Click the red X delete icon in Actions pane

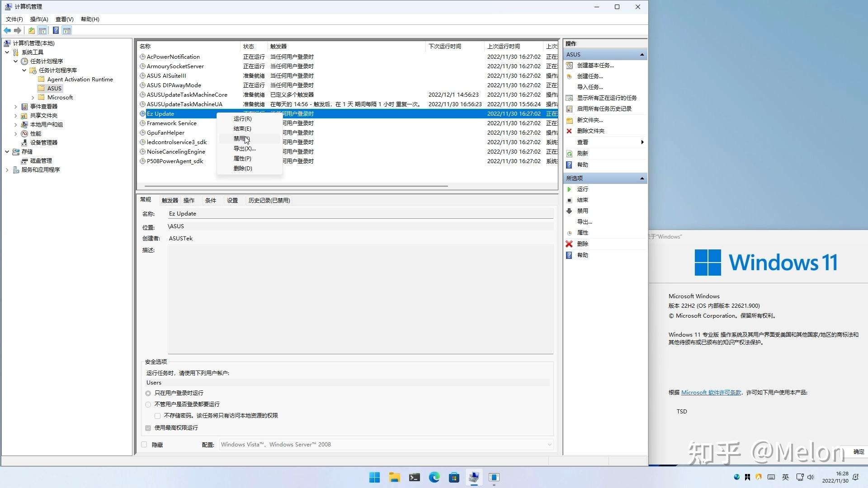[x=569, y=244]
